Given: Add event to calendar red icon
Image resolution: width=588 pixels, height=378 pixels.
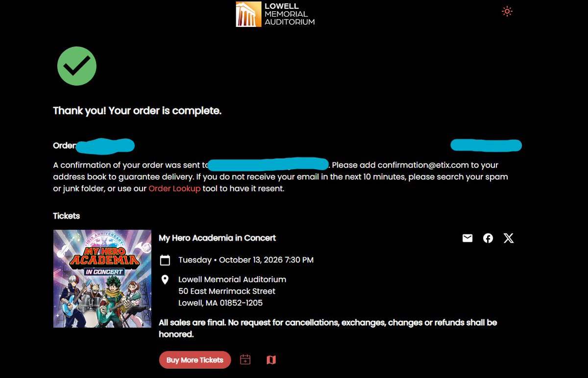Looking at the screenshot, I should [x=245, y=360].
